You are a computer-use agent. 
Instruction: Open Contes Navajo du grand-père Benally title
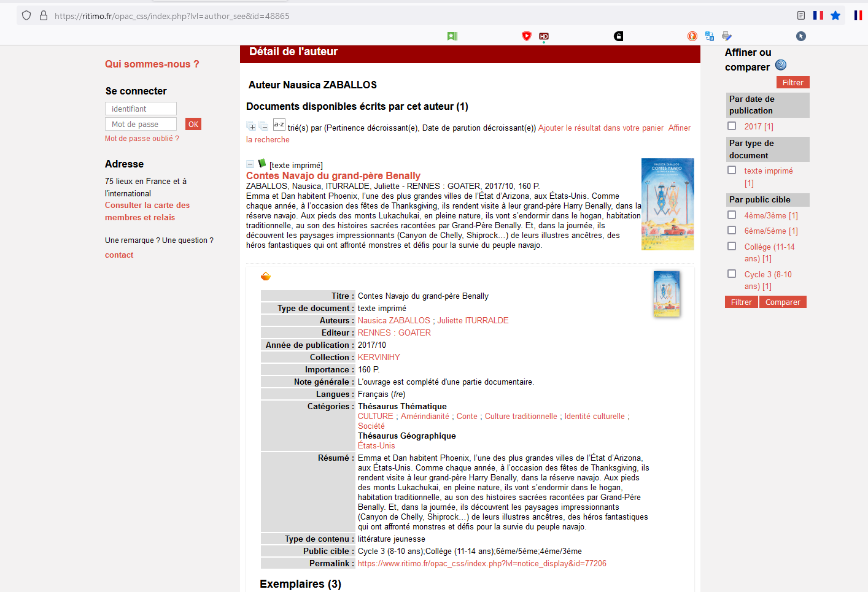(333, 175)
